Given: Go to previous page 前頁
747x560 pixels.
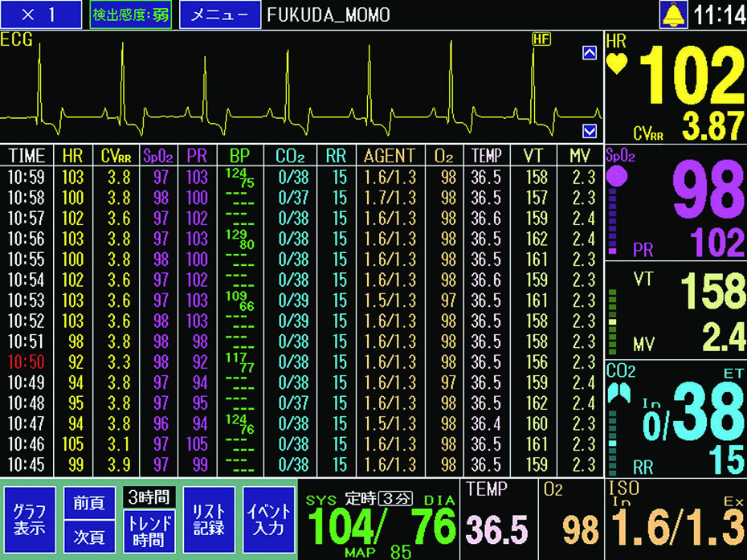Looking at the screenshot, I should coord(88,502).
